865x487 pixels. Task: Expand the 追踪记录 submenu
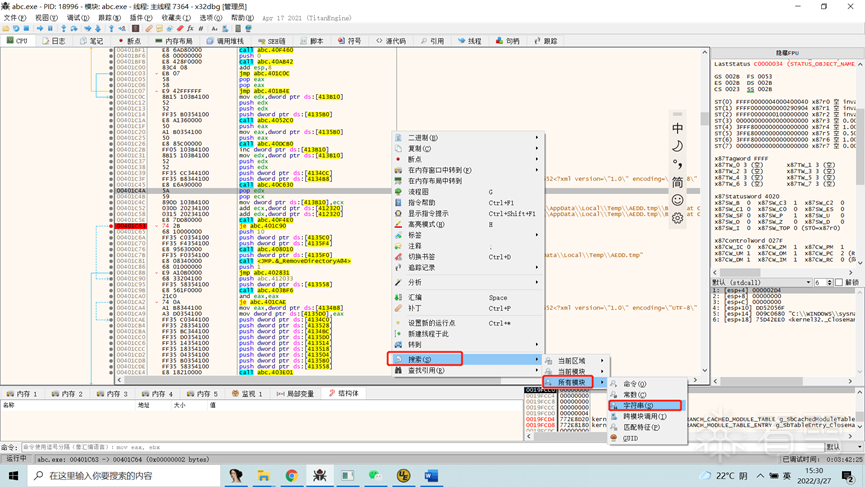(468, 267)
